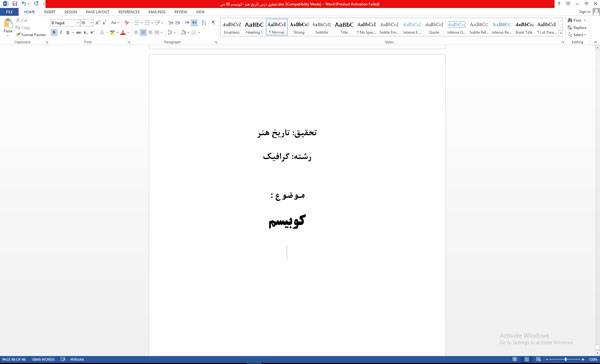Click the zoom slider in status bar
This screenshot has height=364, width=600.
[566, 359]
